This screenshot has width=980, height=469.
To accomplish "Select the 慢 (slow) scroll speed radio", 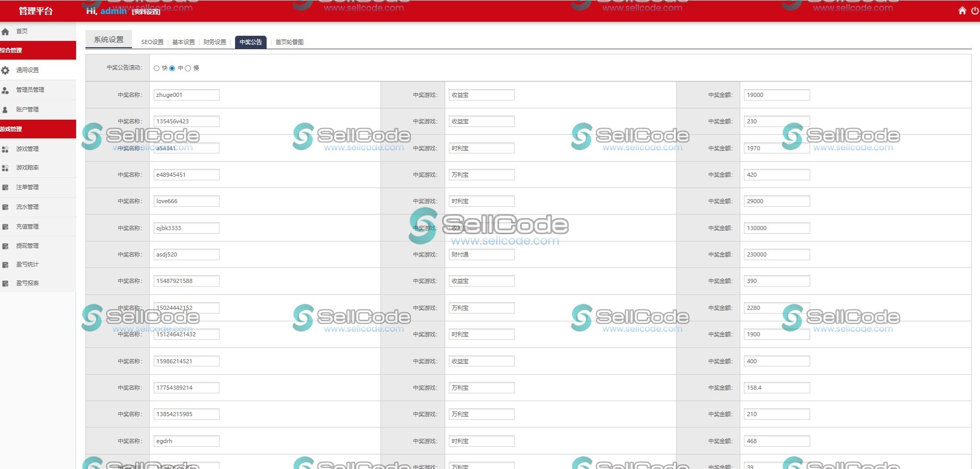I will 188,68.
